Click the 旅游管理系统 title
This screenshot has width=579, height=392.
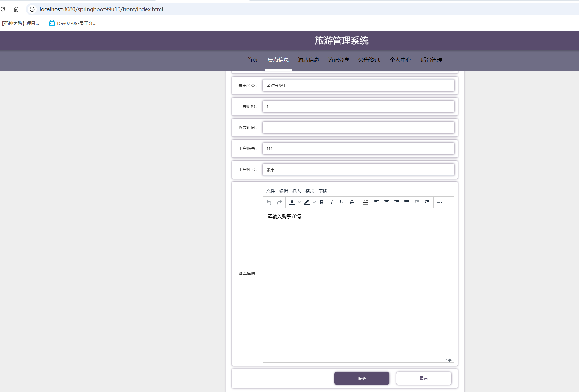342,41
